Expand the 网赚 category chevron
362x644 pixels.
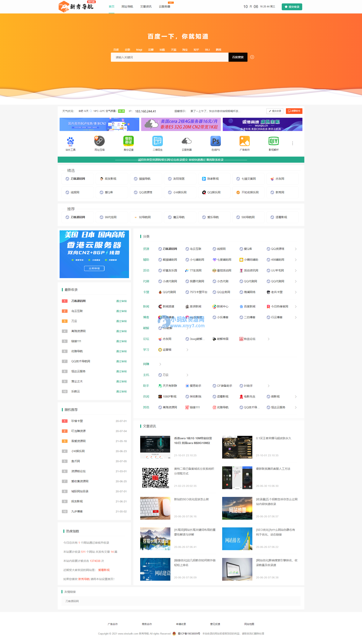click(x=160, y=364)
